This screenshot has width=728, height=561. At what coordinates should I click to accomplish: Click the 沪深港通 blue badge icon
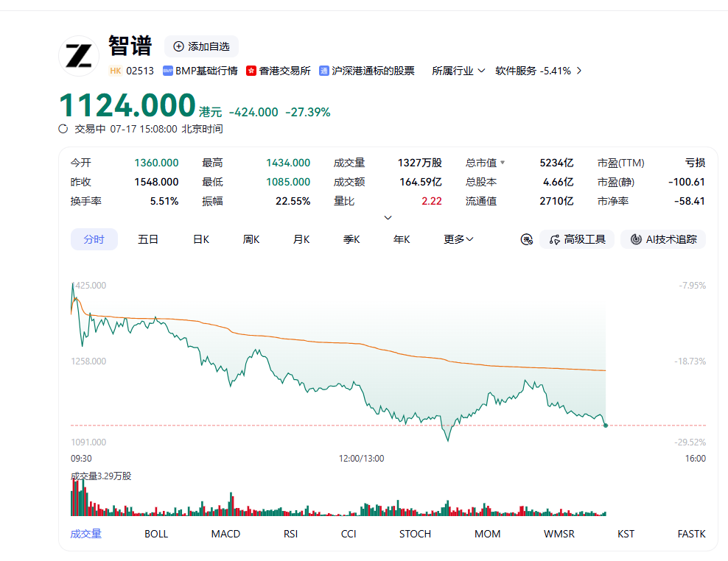click(x=324, y=71)
